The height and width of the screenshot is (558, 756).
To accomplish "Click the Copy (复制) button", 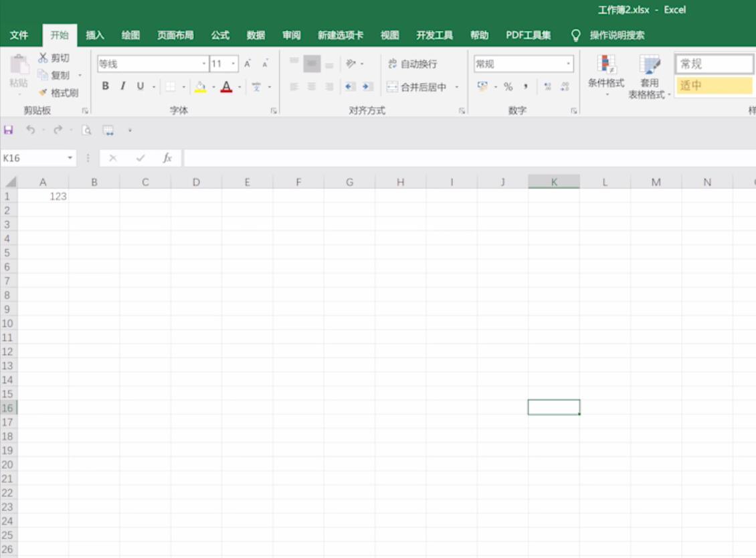I will tap(54, 75).
